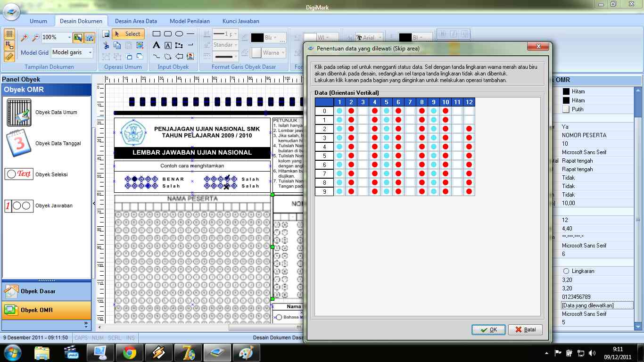The image size is (644, 362).
Task: Select the curve line tool
Action: [157, 57]
